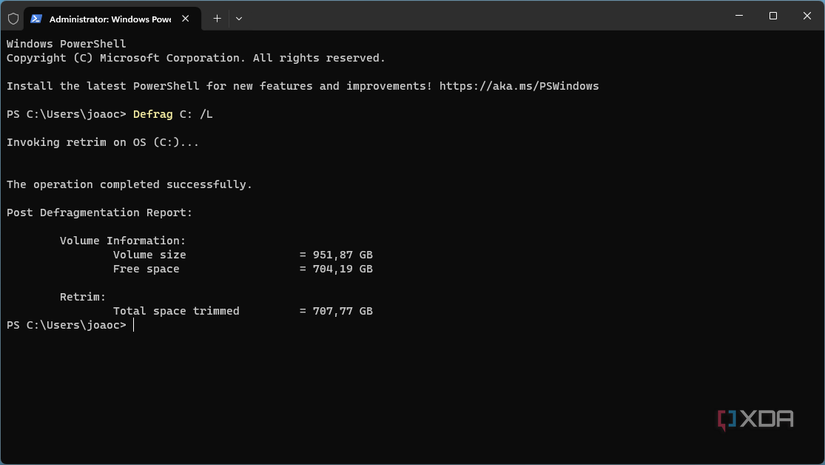Click the Defrag command text
This screenshot has width=825, height=465.
coord(152,115)
